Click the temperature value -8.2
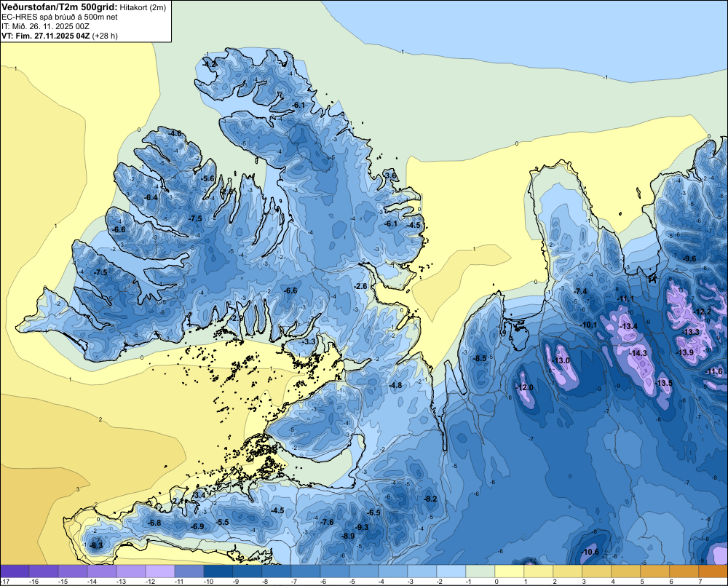 click(x=431, y=499)
